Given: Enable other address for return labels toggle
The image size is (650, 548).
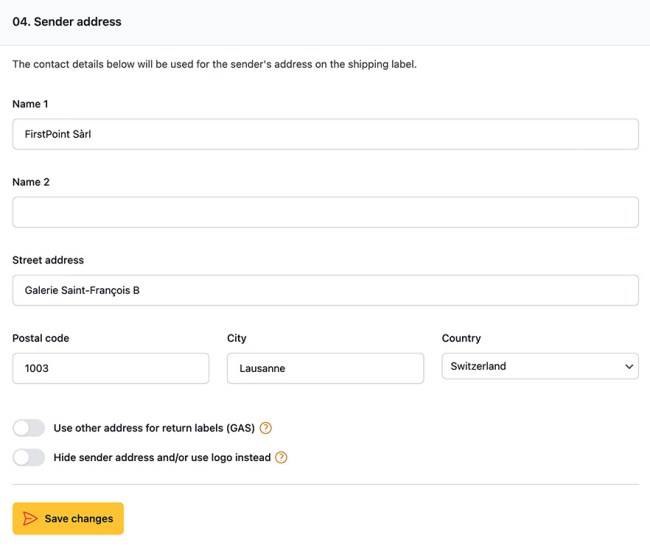Looking at the screenshot, I should [29, 428].
